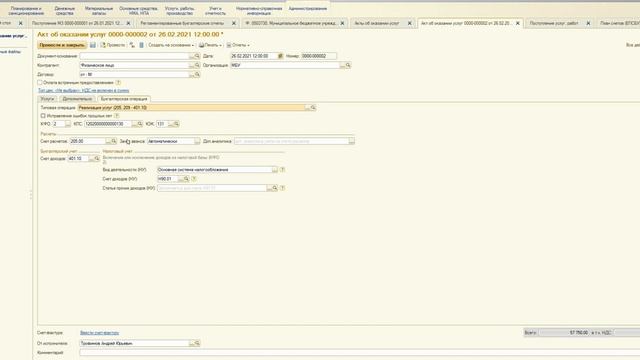Open search magnifier for Документ-основание field

(197, 56)
